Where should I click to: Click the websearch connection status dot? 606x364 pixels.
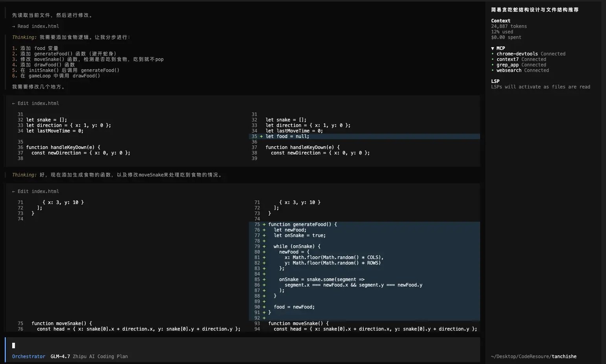492,70
